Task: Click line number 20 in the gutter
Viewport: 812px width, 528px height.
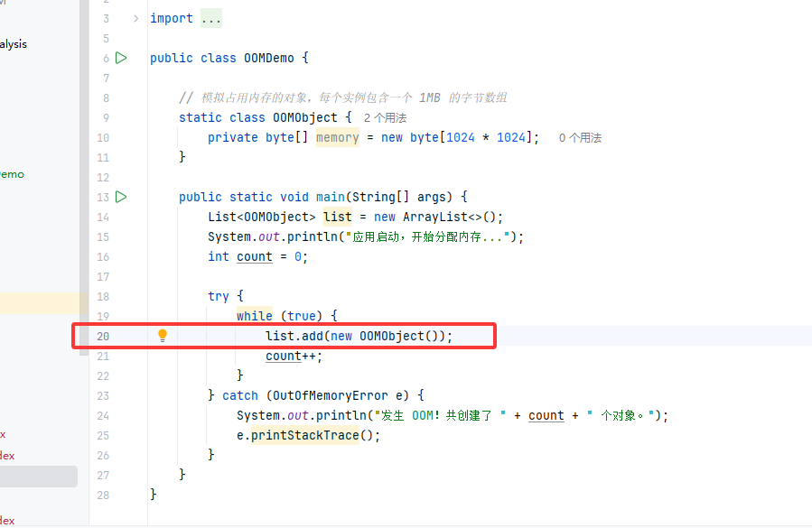Action: tap(102, 336)
